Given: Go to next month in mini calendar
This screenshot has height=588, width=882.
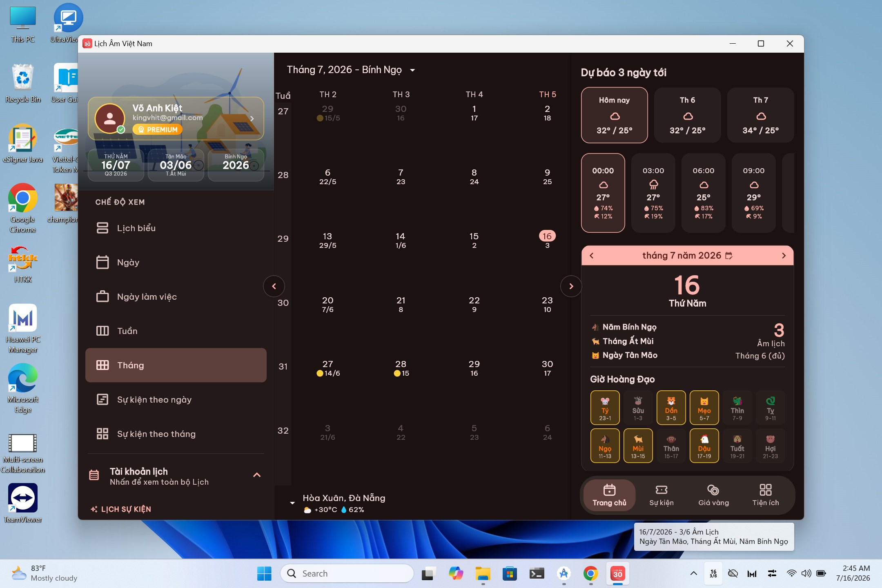Looking at the screenshot, I should pyautogui.click(x=784, y=256).
